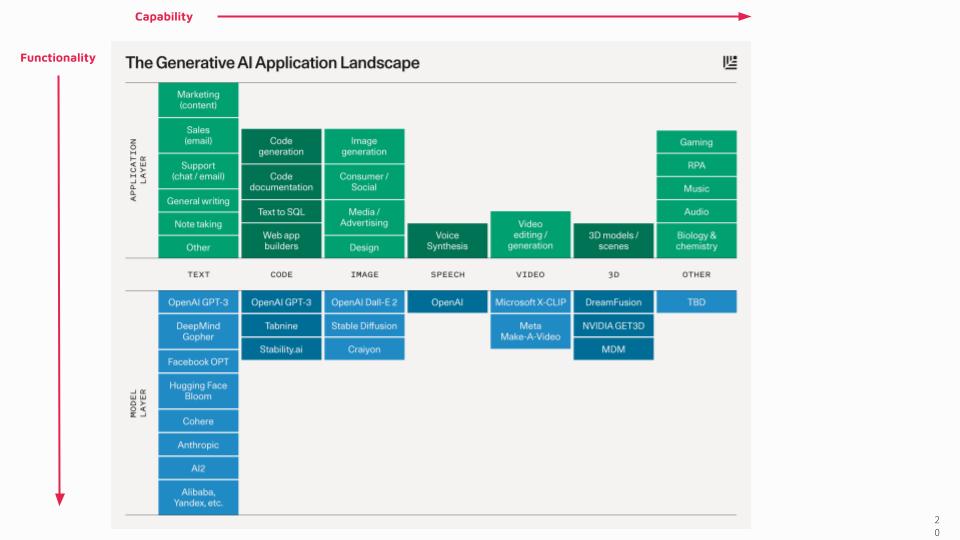Click the DeepMind Gopher box
Viewport: 960px width, 540px height.
(x=198, y=331)
